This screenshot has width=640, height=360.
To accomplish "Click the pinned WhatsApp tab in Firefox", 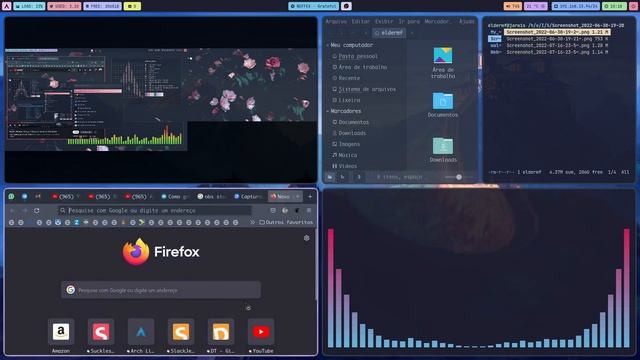I will click(11, 196).
